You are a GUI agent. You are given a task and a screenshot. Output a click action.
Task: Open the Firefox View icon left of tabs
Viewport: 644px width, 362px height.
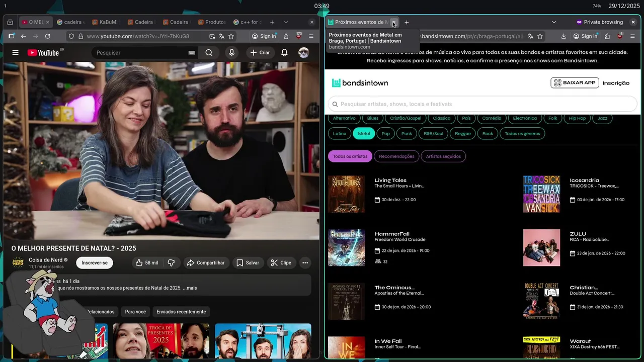(10, 22)
